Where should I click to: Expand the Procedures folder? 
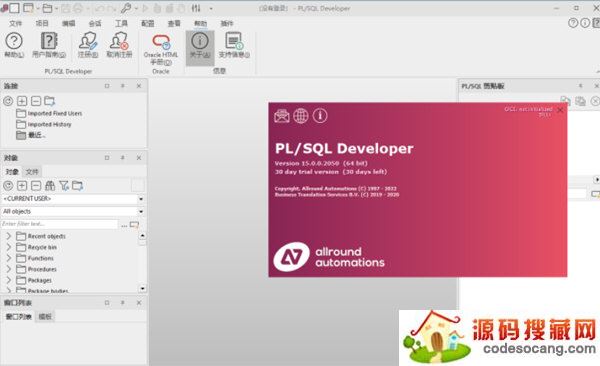pyautogui.click(x=8, y=269)
